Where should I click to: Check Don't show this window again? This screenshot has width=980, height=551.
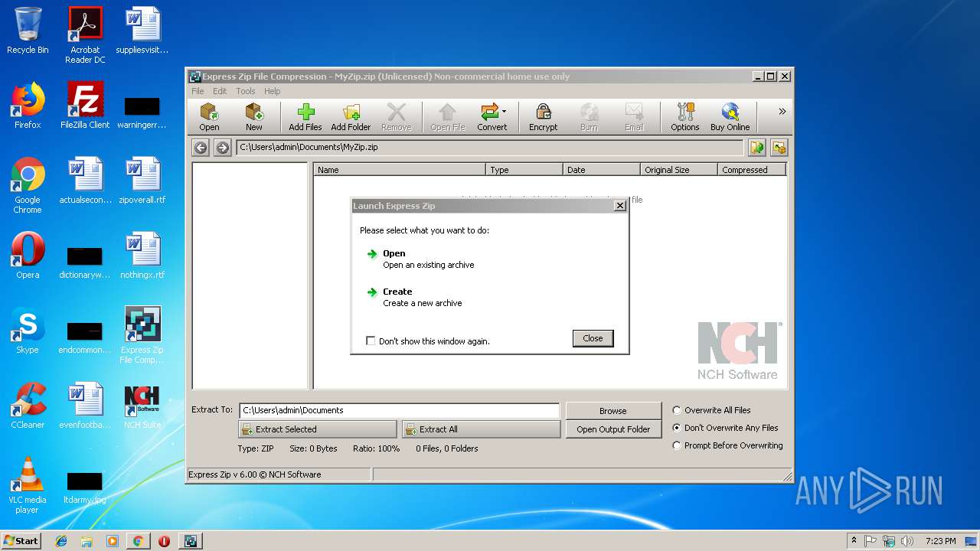click(371, 341)
